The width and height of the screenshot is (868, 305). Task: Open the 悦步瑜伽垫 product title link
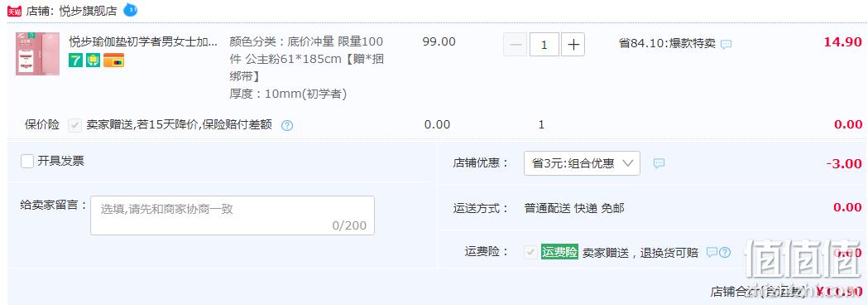(143, 41)
